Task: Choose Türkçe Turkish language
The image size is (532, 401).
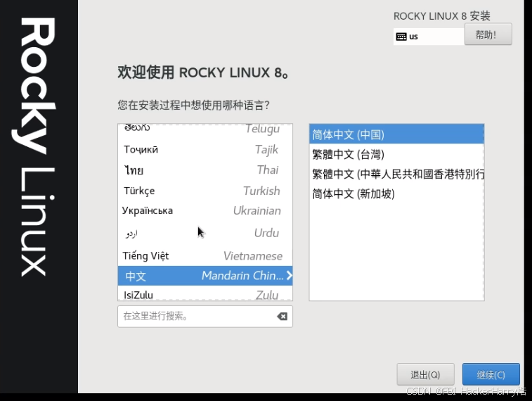Action: (x=205, y=191)
